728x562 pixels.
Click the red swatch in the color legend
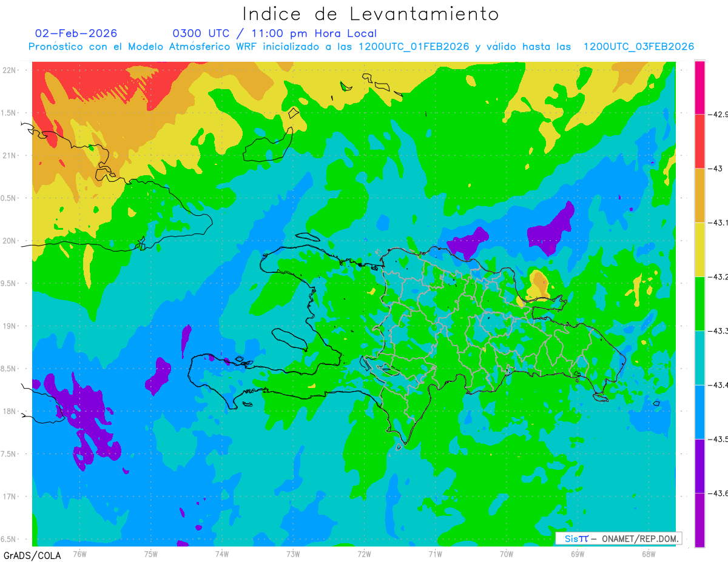pyautogui.click(x=699, y=141)
